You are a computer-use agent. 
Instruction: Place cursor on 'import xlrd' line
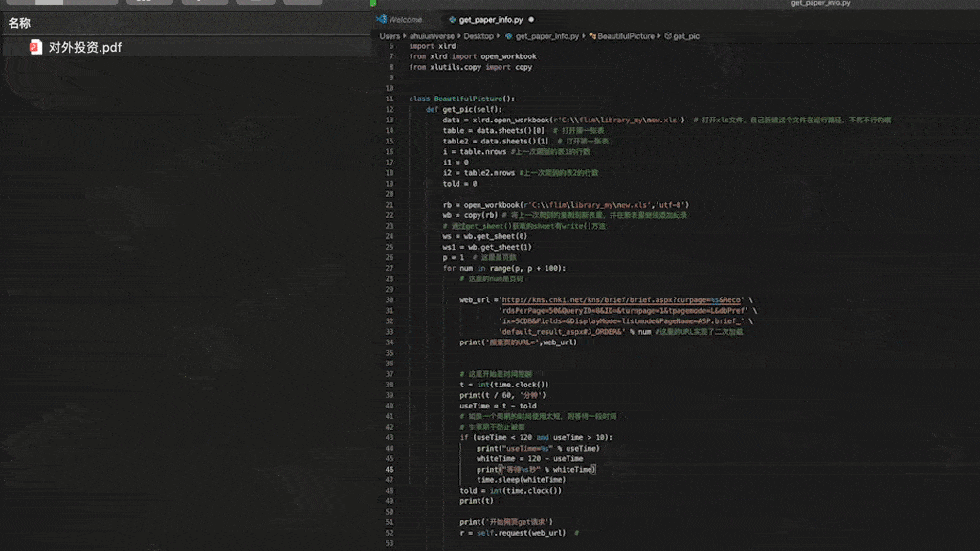432,46
